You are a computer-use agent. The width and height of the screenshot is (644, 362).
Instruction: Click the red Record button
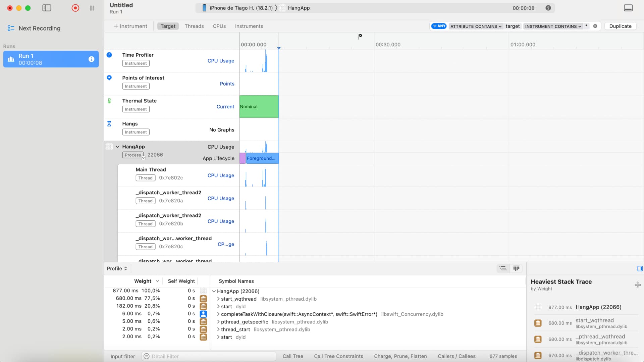coord(75,8)
